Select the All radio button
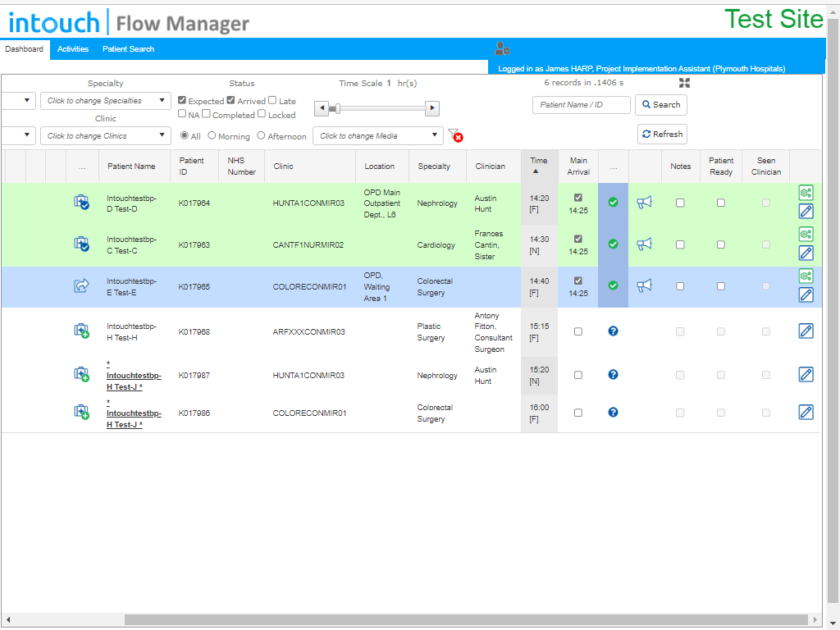The image size is (840, 630). click(185, 135)
